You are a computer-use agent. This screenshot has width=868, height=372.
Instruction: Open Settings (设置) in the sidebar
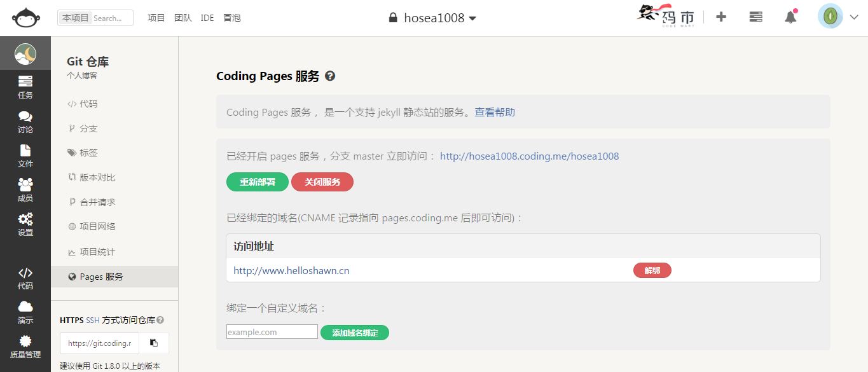[25, 224]
